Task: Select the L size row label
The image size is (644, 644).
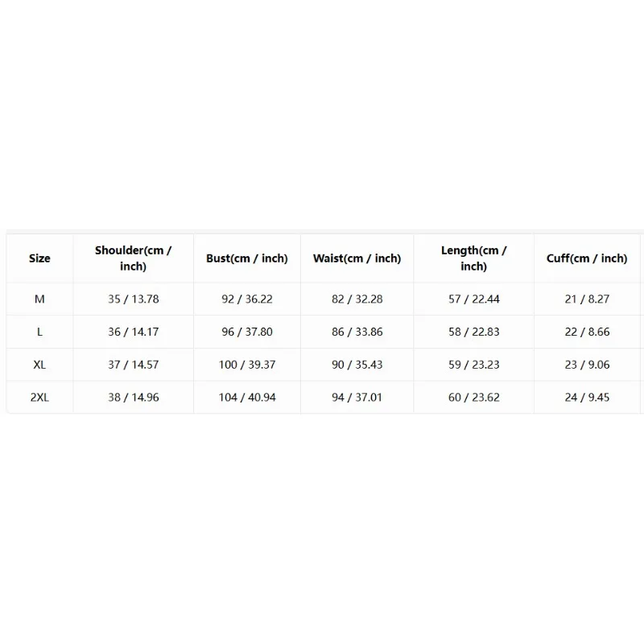Action: click(x=39, y=332)
